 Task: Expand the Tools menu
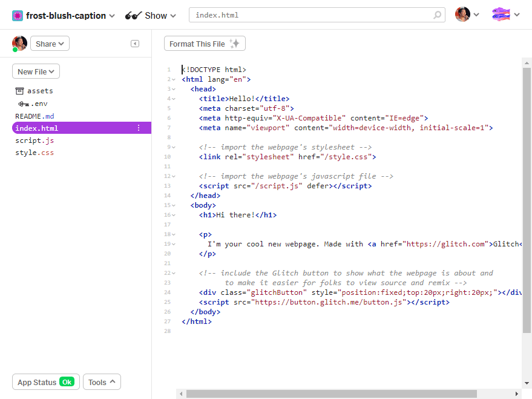click(102, 382)
